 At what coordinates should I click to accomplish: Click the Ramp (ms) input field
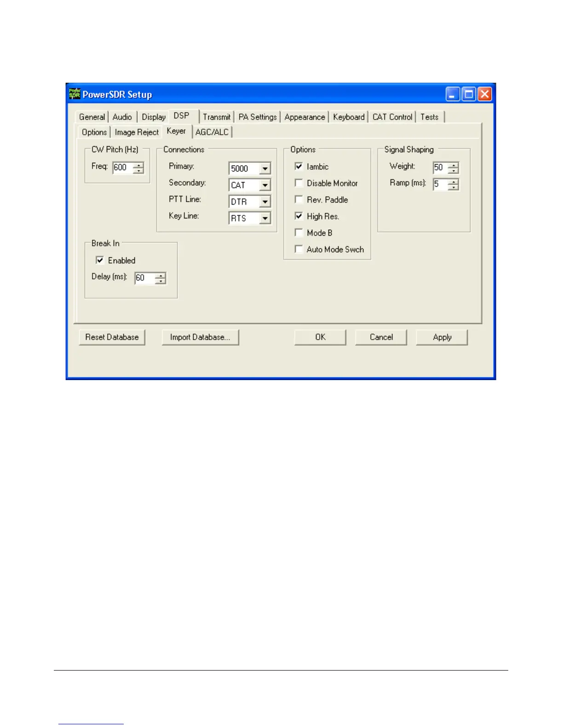[440, 184]
